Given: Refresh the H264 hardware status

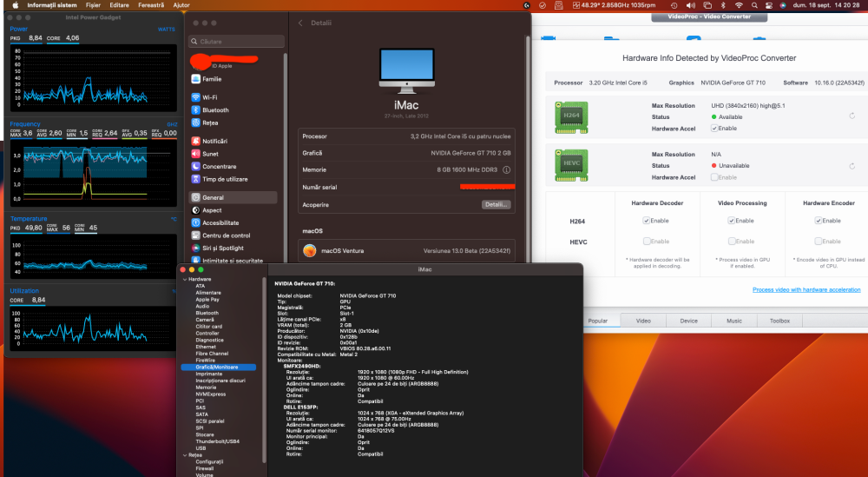Looking at the screenshot, I should [x=852, y=116].
